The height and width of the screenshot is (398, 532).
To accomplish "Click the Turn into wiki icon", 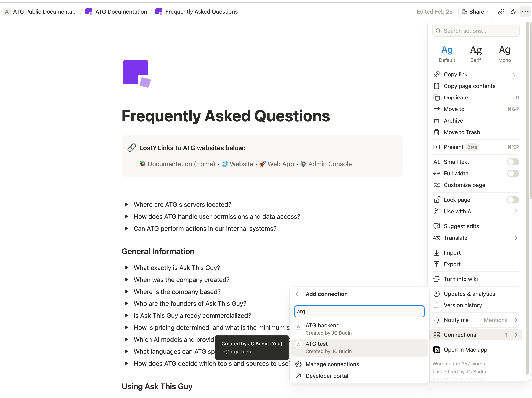I will point(436,279).
